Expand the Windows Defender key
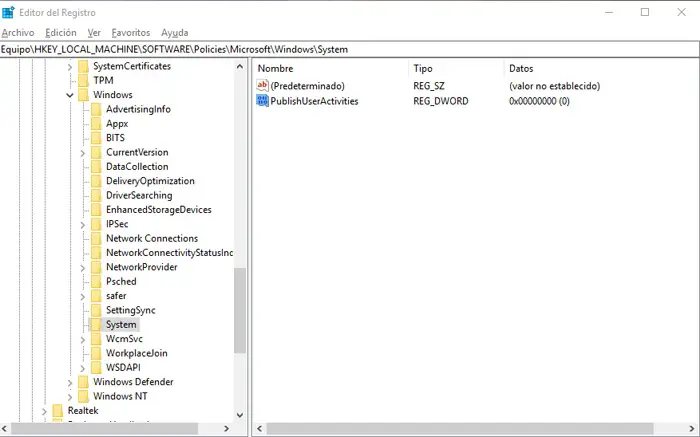This screenshot has width=700, height=437. [70, 383]
